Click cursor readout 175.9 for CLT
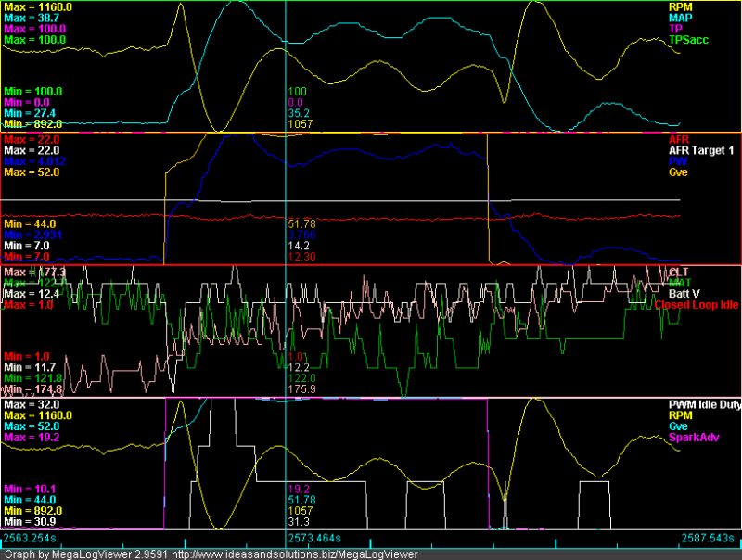The image size is (742, 560). (302, 388)
